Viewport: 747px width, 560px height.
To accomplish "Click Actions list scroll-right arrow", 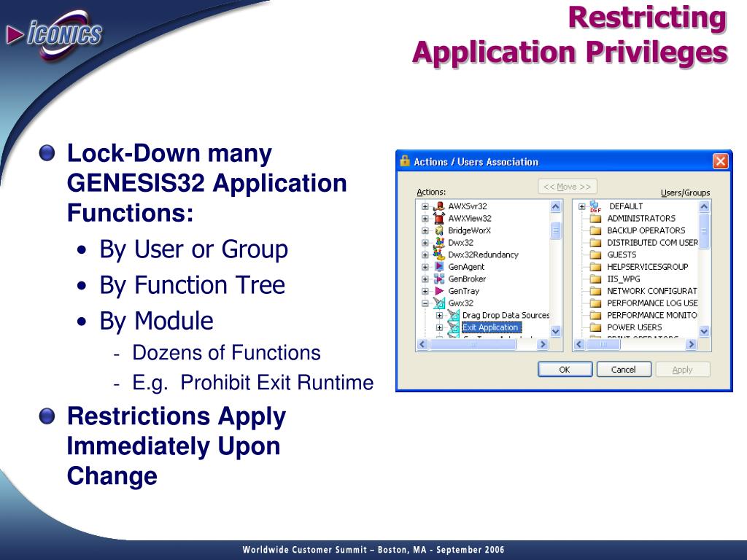I will (542, 344).
